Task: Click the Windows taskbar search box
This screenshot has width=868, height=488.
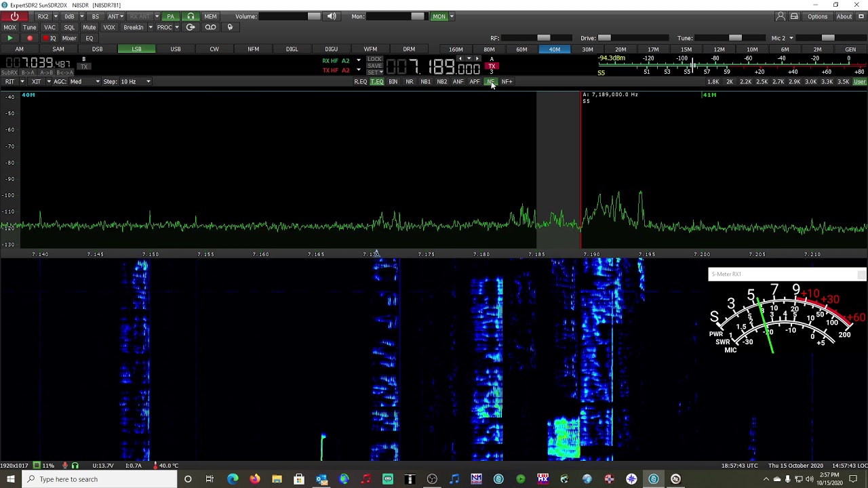Action: 98,479
